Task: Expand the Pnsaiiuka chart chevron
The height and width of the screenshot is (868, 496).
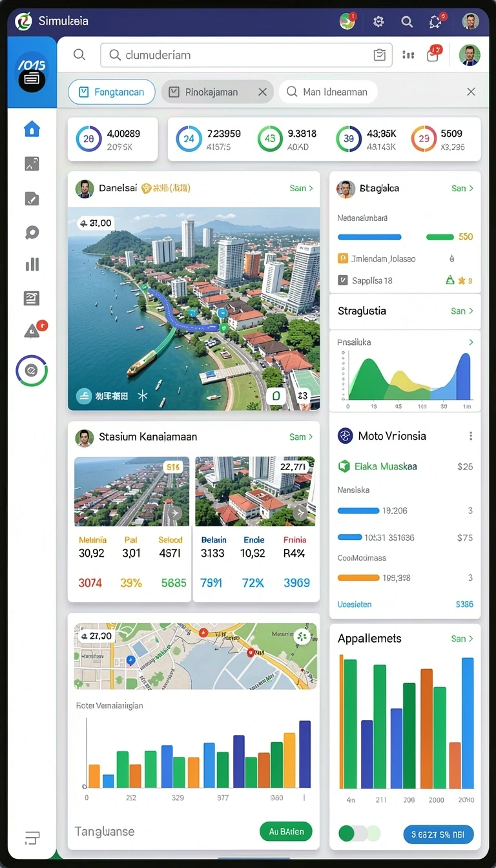Action: tap(471, 342)
